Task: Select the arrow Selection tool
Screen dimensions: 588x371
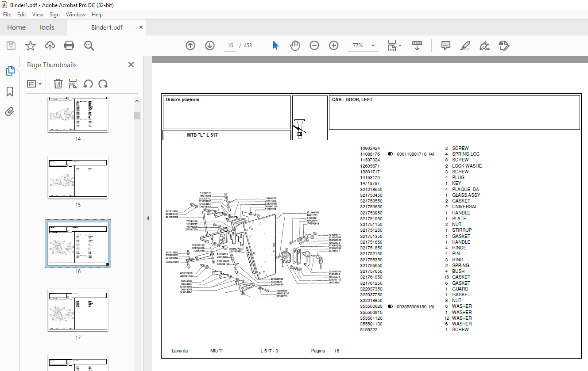Action: tap(275, 46)
